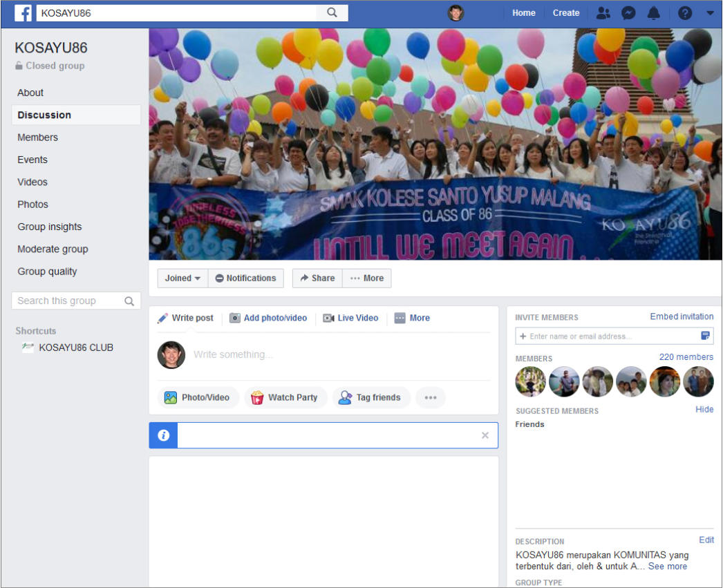This screenshot has width=723, height=588.
Task: Open the Friend Requests icon
Action: pos(603,13)
